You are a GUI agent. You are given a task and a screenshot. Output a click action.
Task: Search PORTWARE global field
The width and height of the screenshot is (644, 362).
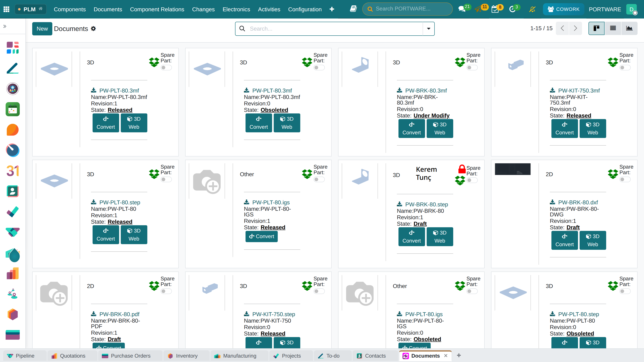(x=408, y=9)
